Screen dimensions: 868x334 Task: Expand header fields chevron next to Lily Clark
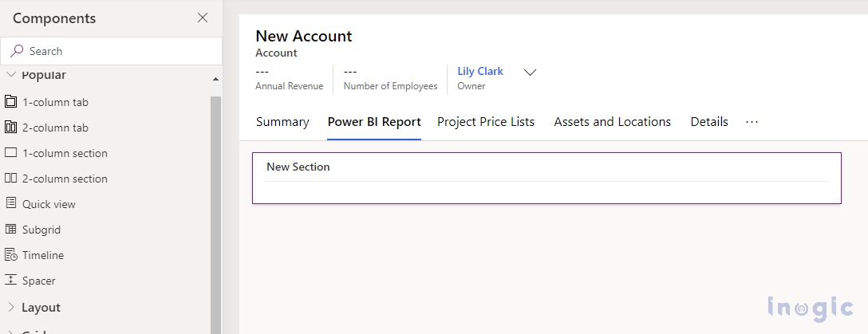531,73
